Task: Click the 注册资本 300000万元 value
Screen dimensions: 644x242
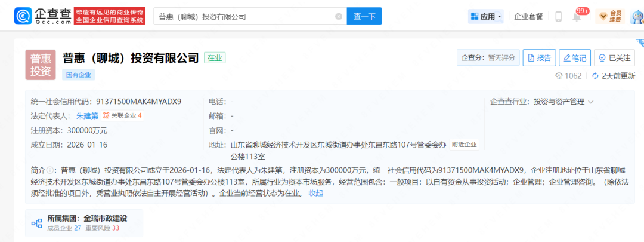Action: 86,130
